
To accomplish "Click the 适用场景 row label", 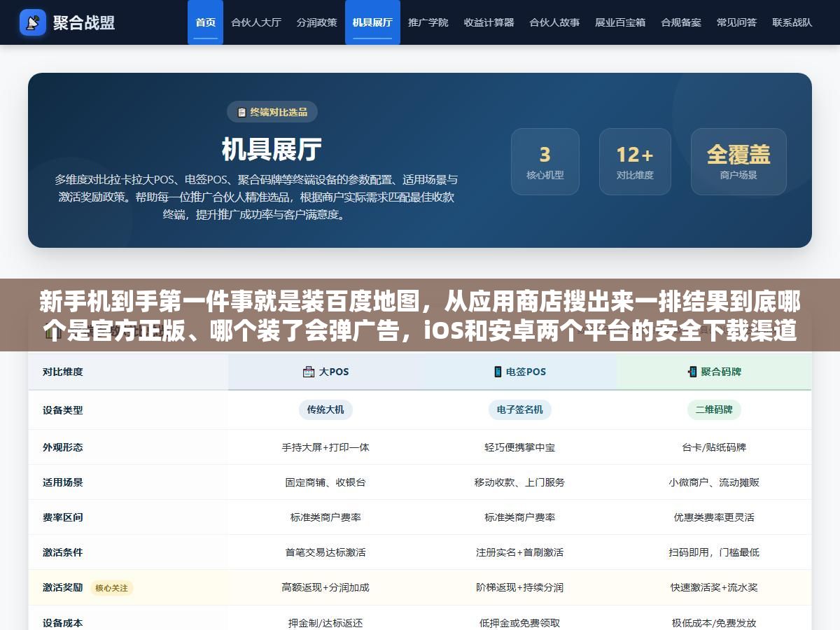I will pos(63,482).
